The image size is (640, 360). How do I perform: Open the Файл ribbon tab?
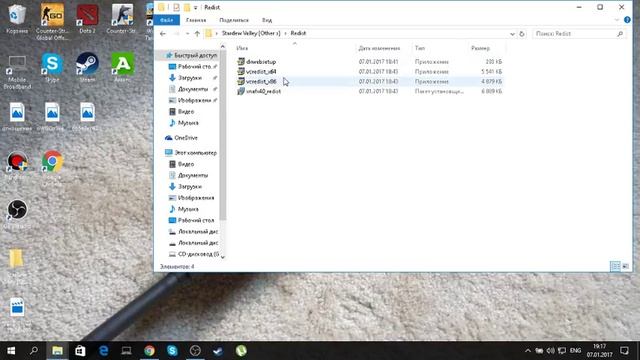click(167, 20)
